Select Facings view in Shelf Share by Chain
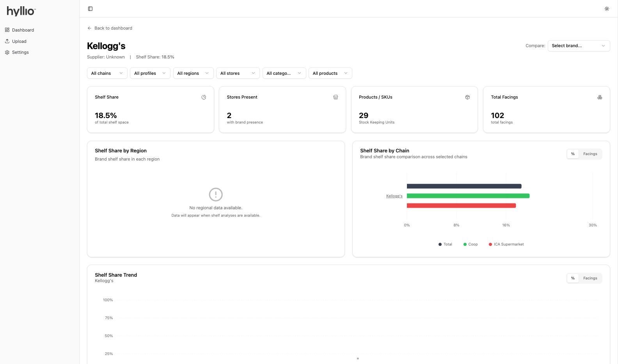 [590, 154]
